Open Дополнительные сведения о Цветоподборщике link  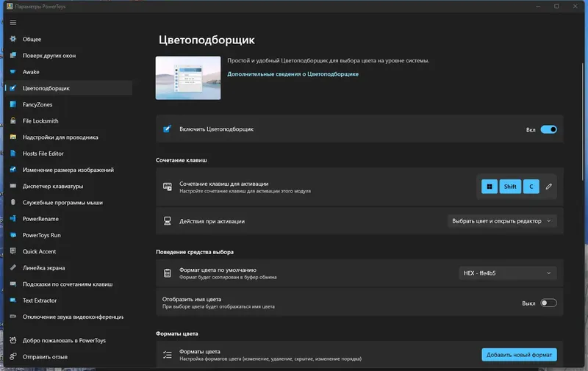pyautogui.click(x=293, y=73)
